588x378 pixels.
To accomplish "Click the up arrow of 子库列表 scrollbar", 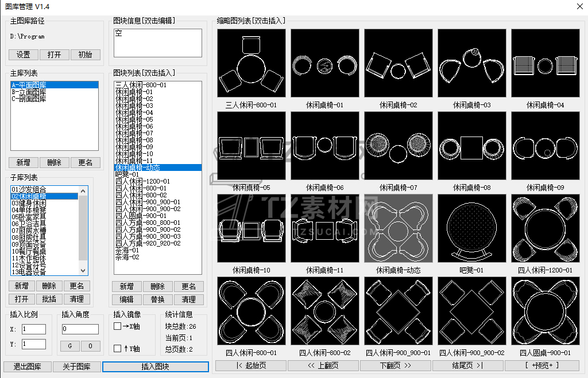I will pos(83,190).
